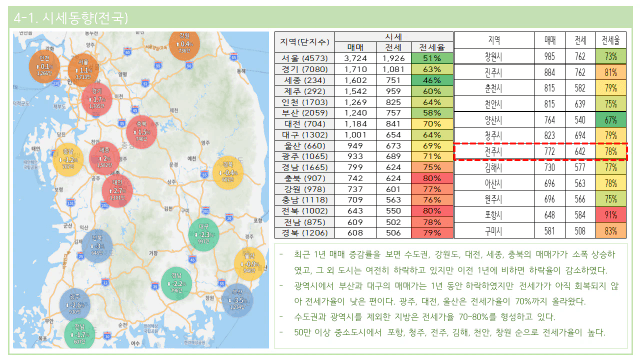Click the 709 매매 value for 충남
640x360 pixels.
(x=355, y=200)
